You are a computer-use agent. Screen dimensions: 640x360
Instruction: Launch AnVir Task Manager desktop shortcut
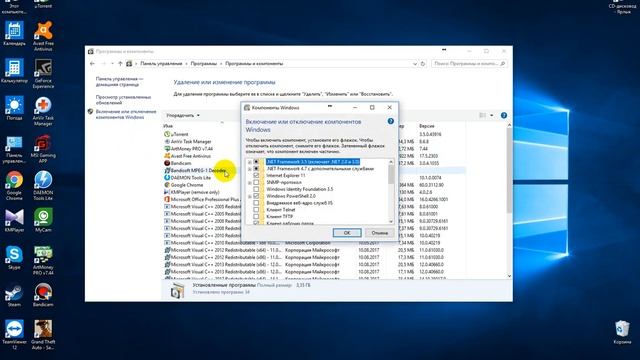[x=43, y=111]
